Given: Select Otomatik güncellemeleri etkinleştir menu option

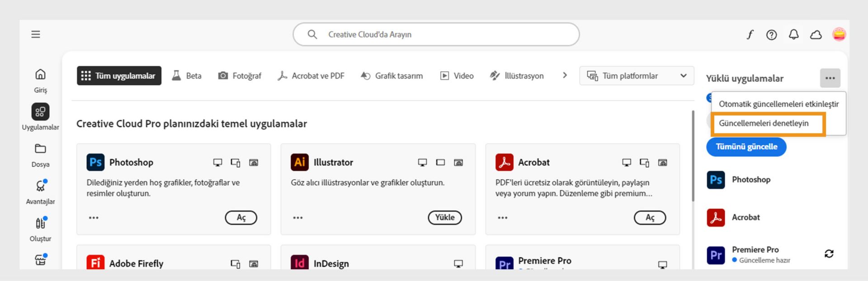Looking at the screenshot, I should (x=778, y=104).
